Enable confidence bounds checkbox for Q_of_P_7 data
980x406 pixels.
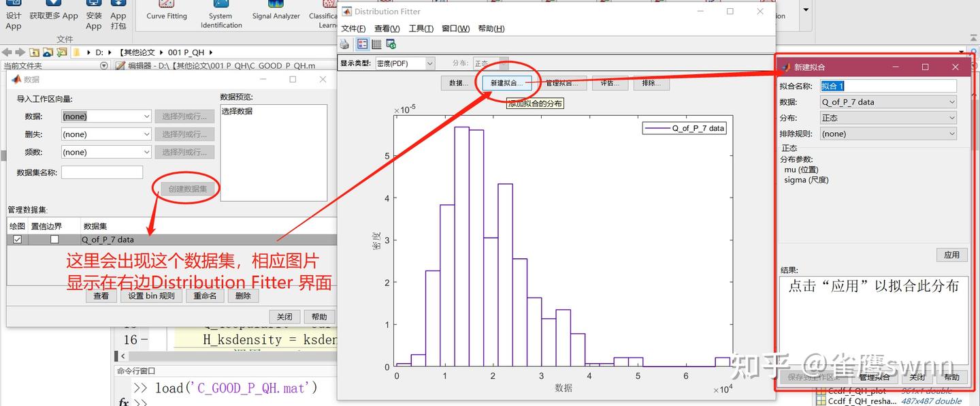54,240
